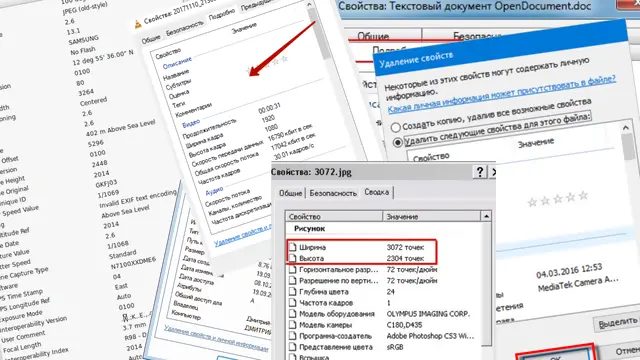Select the Создать копию radio option

coord(395,127)
